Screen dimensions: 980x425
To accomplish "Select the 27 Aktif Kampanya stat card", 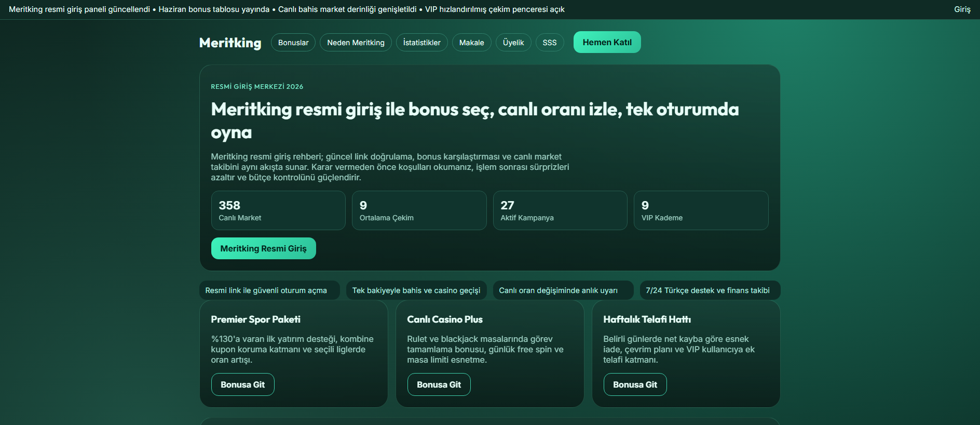I will click(x=560, y=210).
